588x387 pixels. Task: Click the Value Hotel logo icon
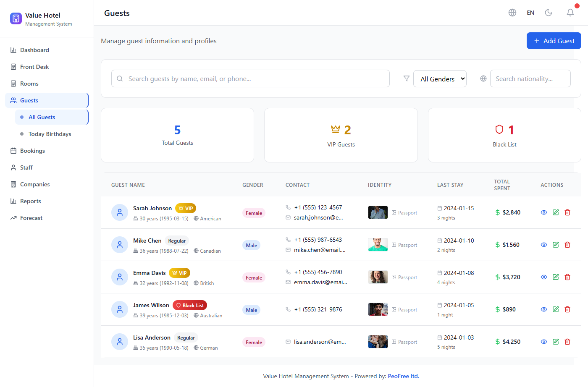[x=16, y=18]
